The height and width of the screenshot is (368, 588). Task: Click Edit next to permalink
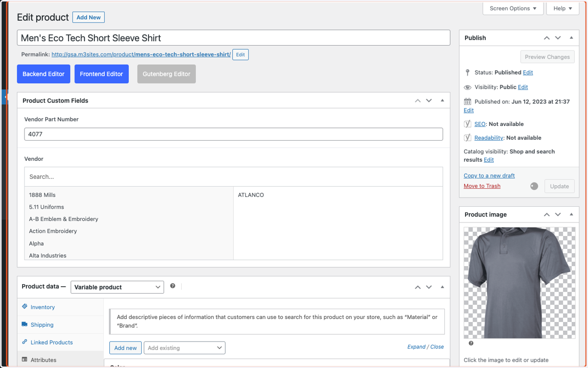(241, 54)
